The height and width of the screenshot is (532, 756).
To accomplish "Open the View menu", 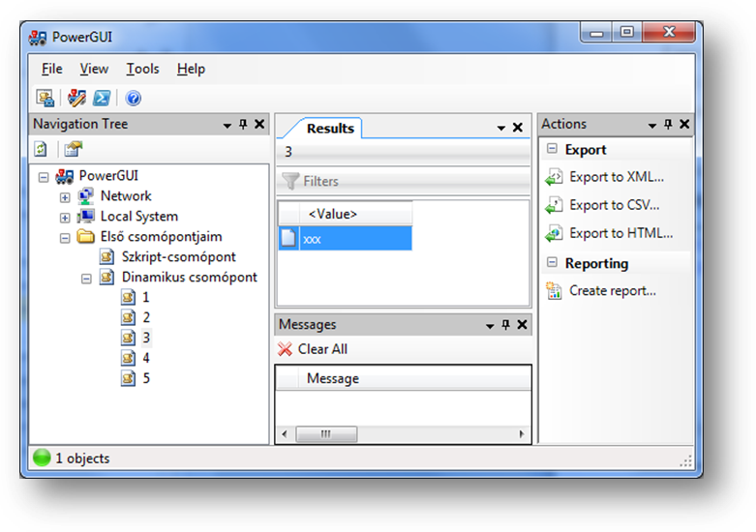I will [94, 69].
